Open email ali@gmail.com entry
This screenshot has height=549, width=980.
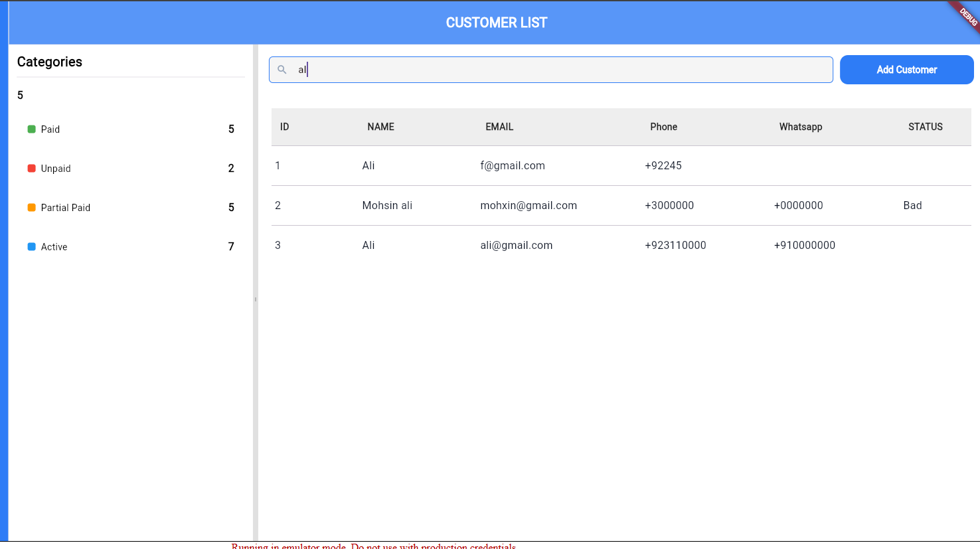[x=516, y=246]
